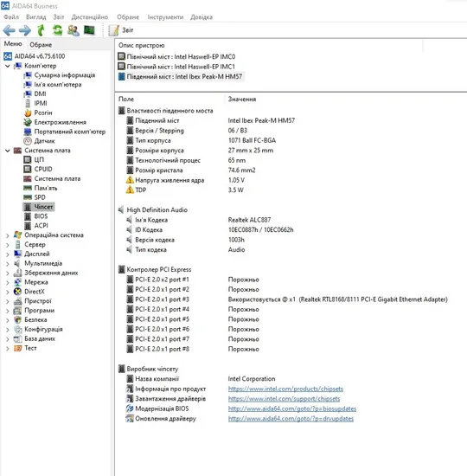Image resolution: width=467 pixels, height=476 pixels.
Task: Click the Безпека shield icon
Action: (18, 319)
